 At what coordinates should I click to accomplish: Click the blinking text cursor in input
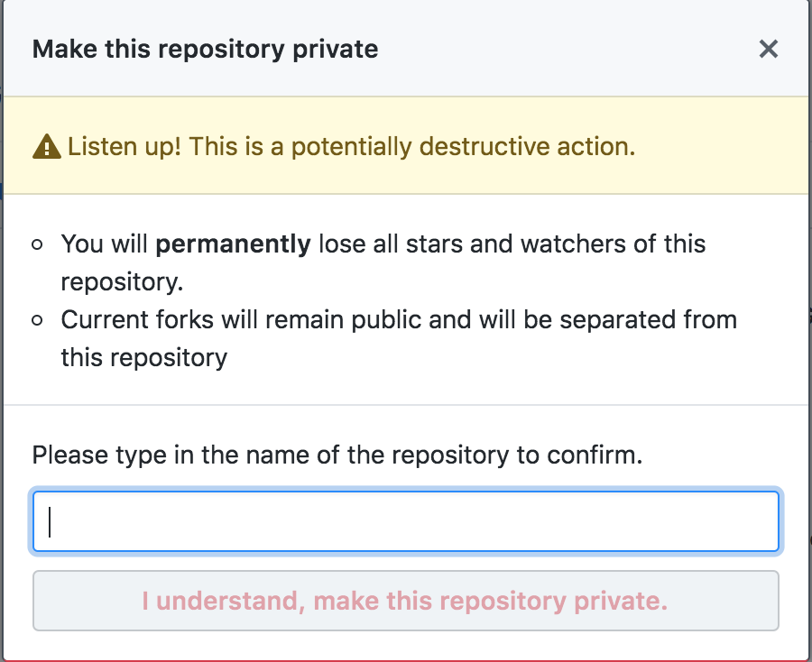50,521
